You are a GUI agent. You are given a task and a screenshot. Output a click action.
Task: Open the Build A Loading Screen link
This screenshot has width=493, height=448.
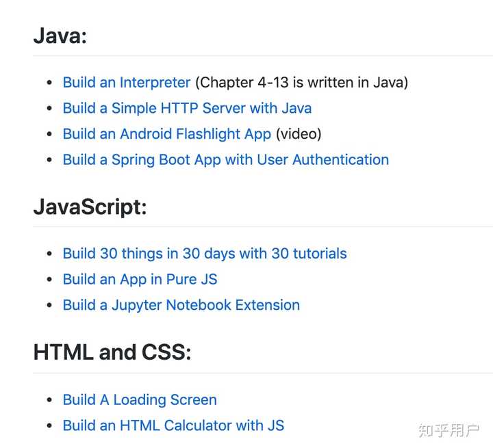click(x=140, y=400)
